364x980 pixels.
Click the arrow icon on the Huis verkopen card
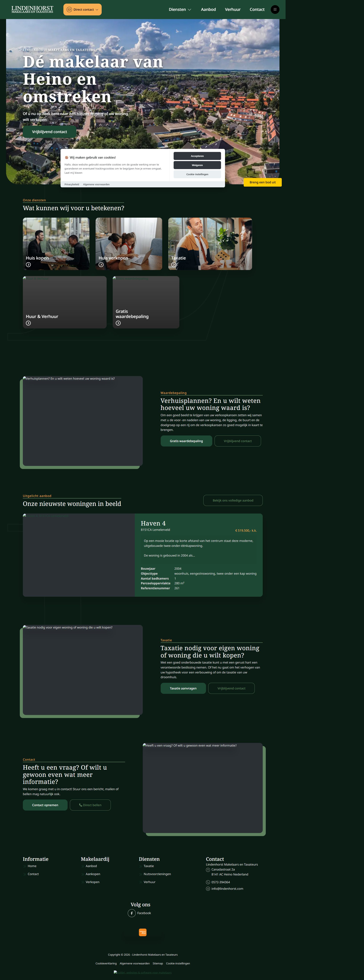(x=101, y=264)
